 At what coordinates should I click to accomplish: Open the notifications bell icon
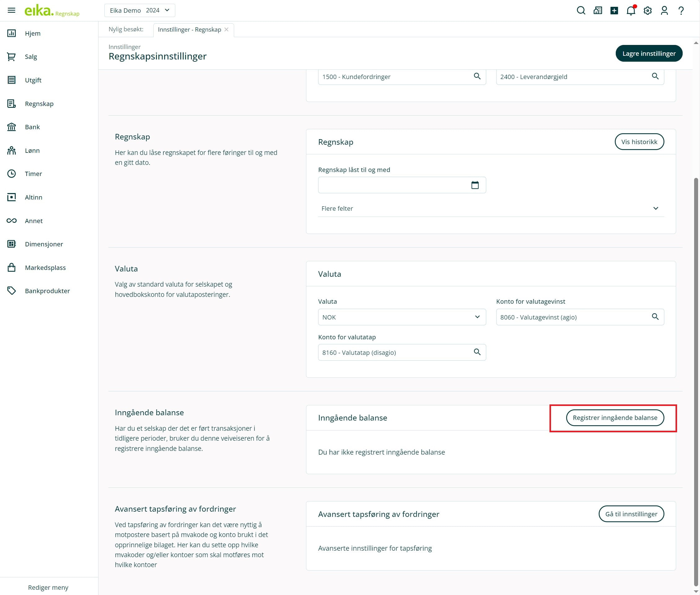[x=631, y=11]
